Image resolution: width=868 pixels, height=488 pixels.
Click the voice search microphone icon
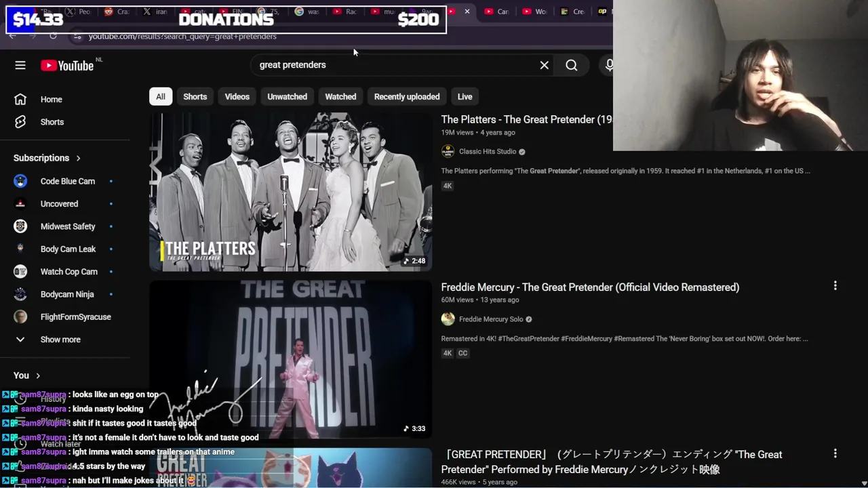click(609, 65)
